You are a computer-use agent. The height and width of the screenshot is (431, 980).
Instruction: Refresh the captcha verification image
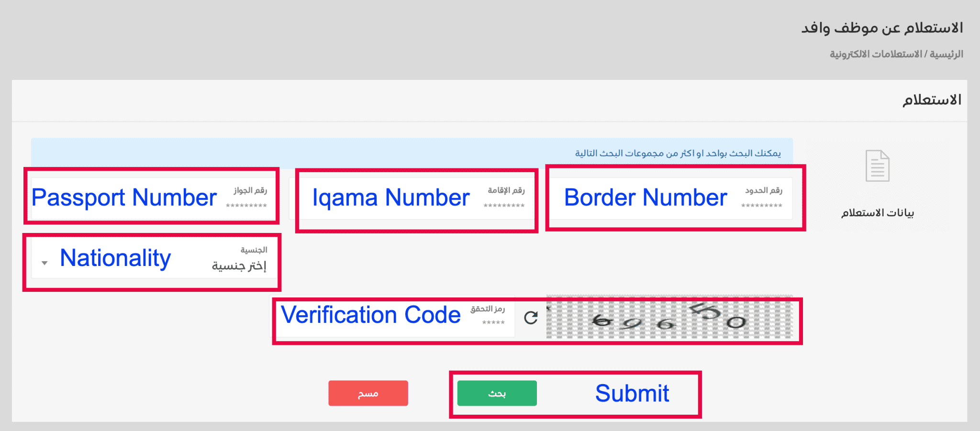[x=531, y=318]
